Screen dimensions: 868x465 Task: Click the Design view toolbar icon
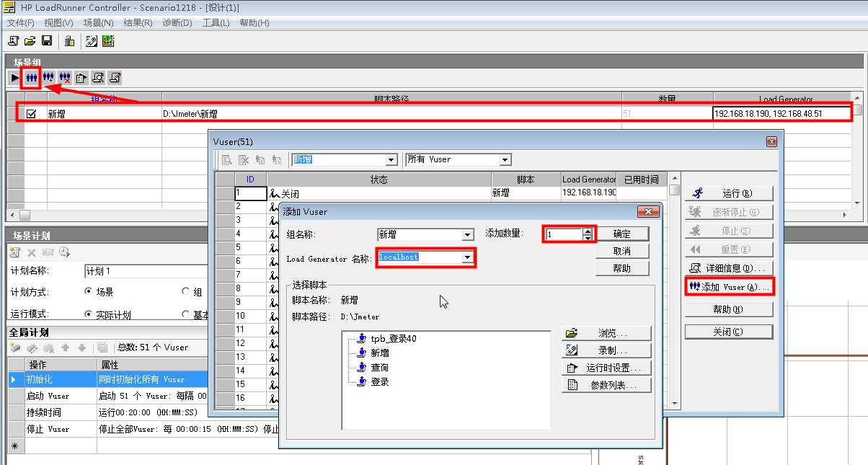(92, 41)
